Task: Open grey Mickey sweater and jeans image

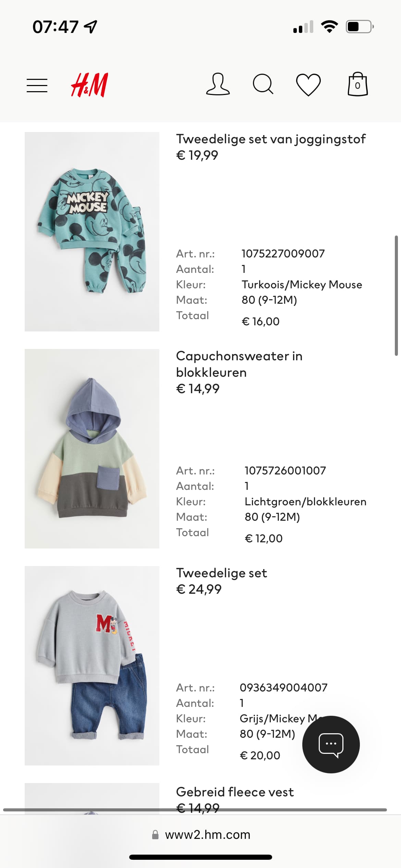Action: 92,666
